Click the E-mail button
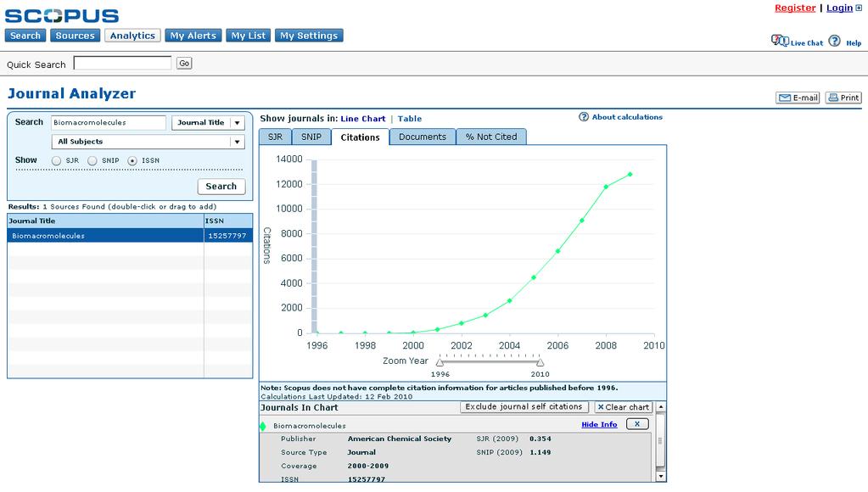868x492 pixels. coord(798,98)
